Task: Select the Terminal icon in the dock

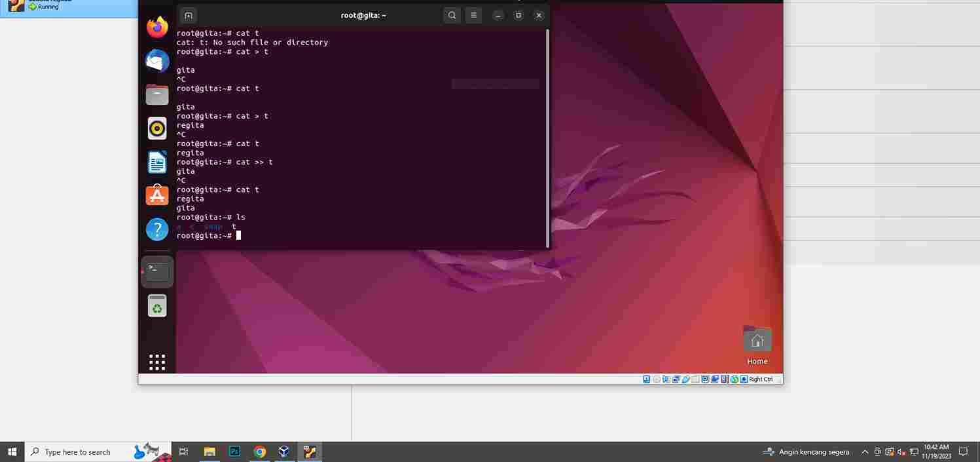Action: tap(157, 271)
